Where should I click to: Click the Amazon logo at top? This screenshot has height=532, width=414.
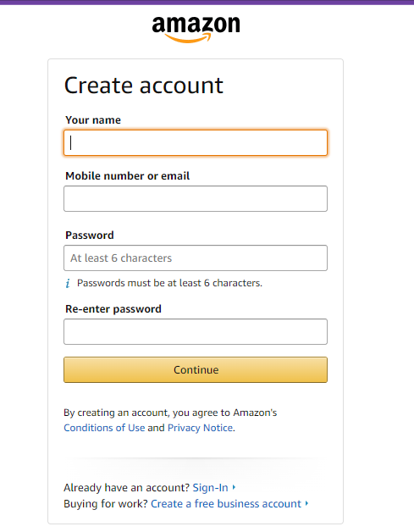196,29
